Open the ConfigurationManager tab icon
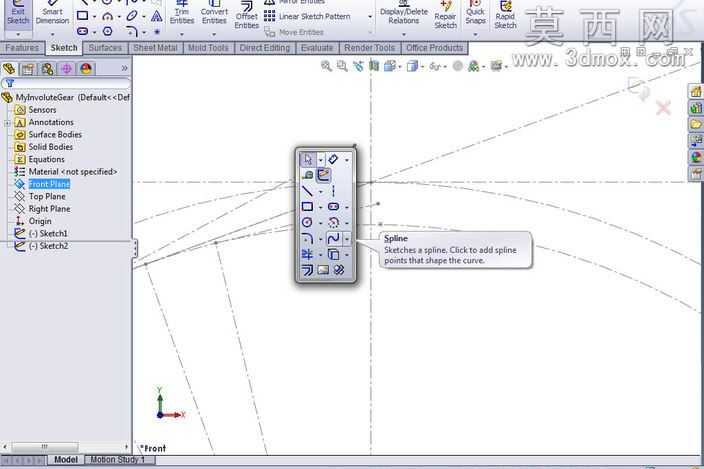Image resolution: width=704 pixels, height=469 pixels. 47,69
